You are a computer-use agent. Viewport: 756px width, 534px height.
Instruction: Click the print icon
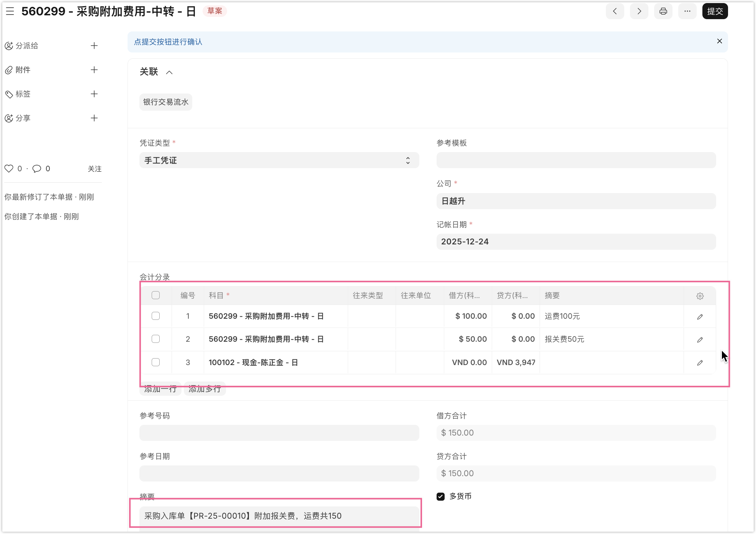click(663, 11)
